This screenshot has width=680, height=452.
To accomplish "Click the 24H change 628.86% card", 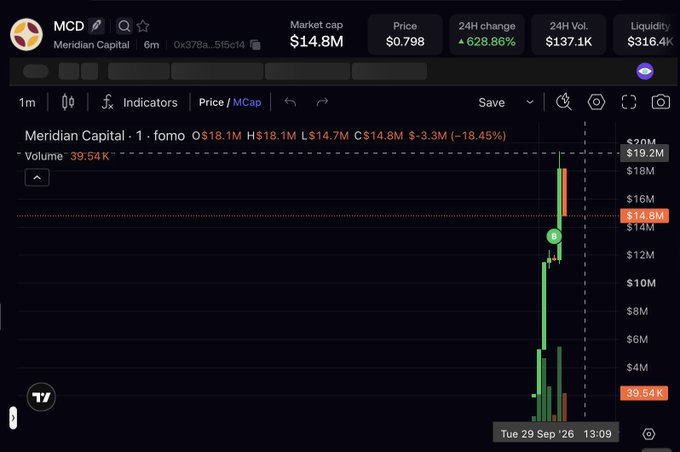I will [x=487, y=35].
